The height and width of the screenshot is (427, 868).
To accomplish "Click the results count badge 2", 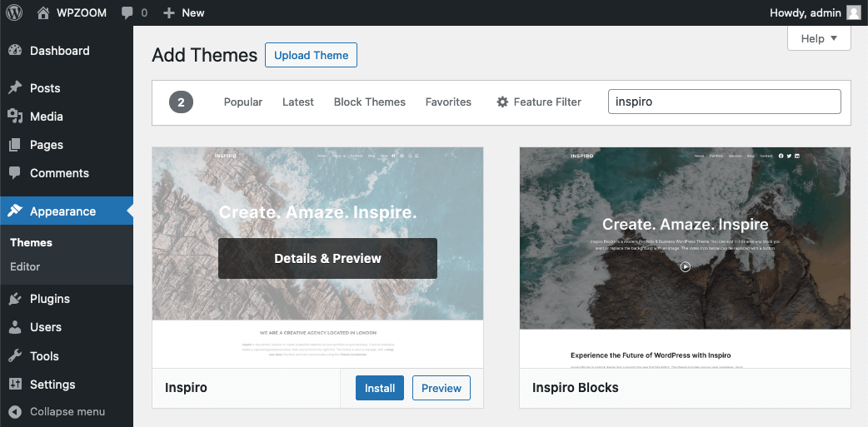I will (181, 102).
